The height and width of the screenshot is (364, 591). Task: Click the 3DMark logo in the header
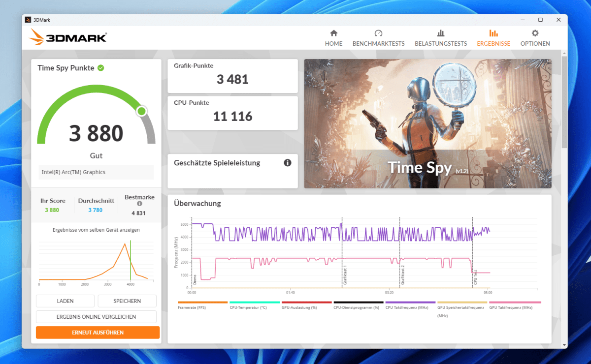(x=68, y=37)
